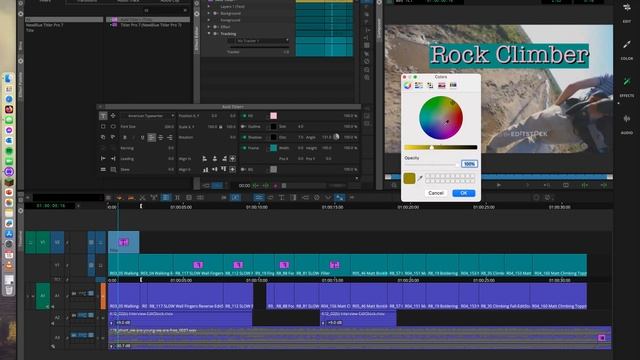Expand the Foreground parameter group
The image size is (640, 360).
(x=209, y=20)
